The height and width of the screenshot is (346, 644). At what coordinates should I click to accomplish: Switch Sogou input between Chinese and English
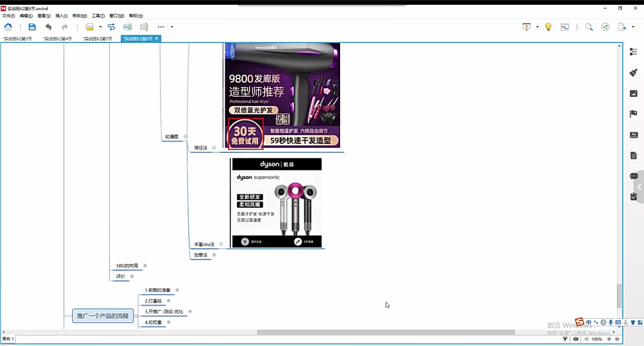589,322
